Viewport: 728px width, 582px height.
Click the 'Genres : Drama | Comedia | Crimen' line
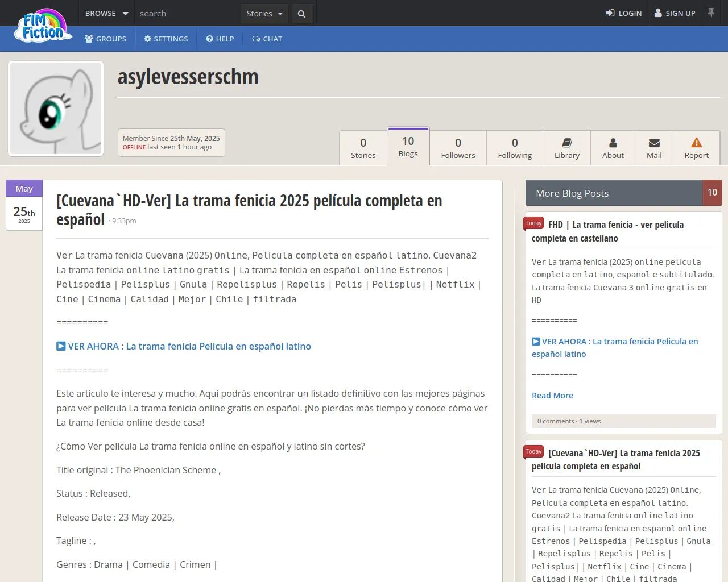(x=136, y=564)
